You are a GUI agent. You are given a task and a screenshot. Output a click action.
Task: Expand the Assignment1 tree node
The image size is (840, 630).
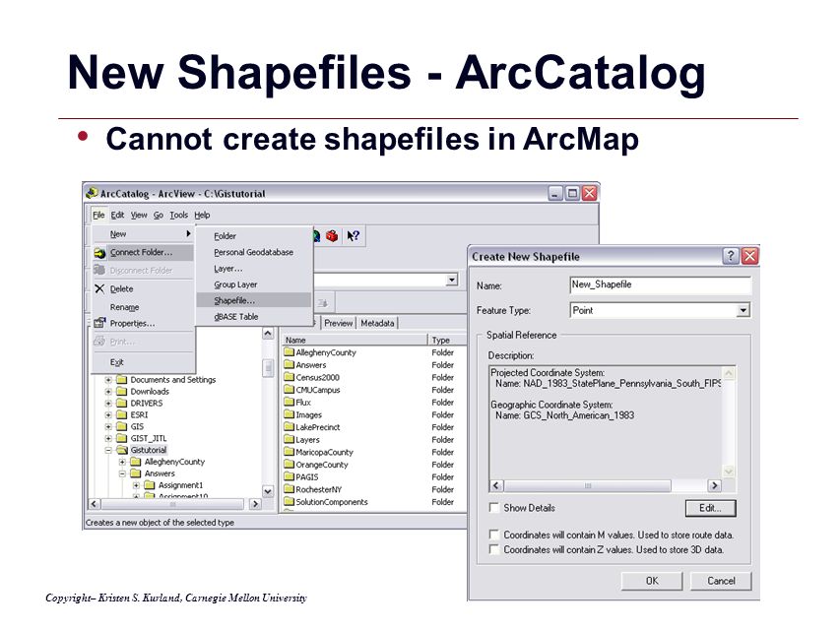click(x=136, y=485)
